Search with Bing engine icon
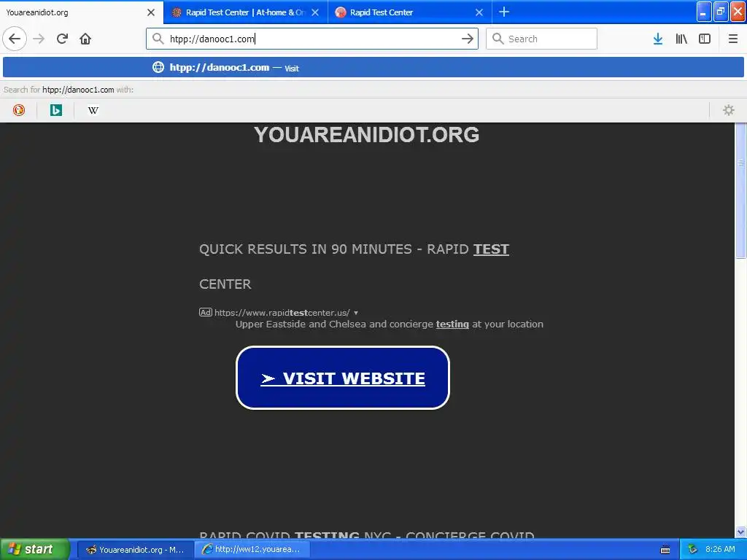 tap(55, 110)
